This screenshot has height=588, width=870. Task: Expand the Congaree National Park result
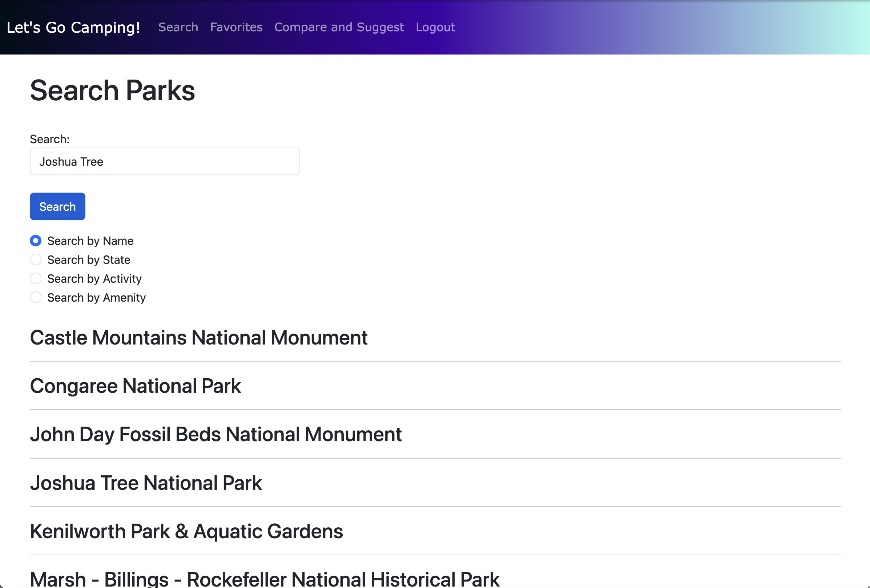[135, 386]
